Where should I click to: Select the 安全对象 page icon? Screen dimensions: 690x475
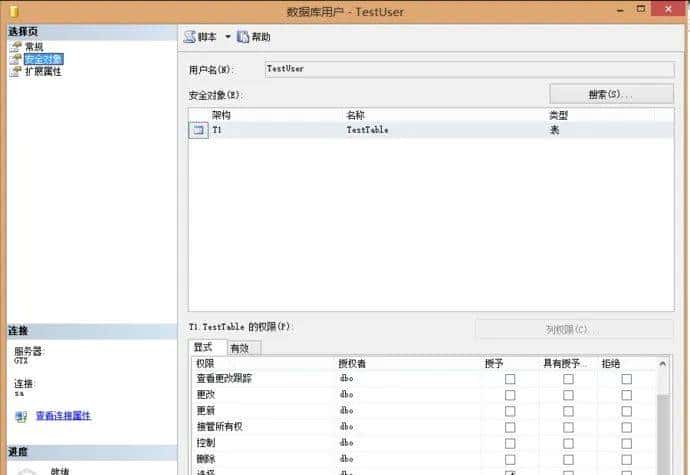[x=16, y=59]
